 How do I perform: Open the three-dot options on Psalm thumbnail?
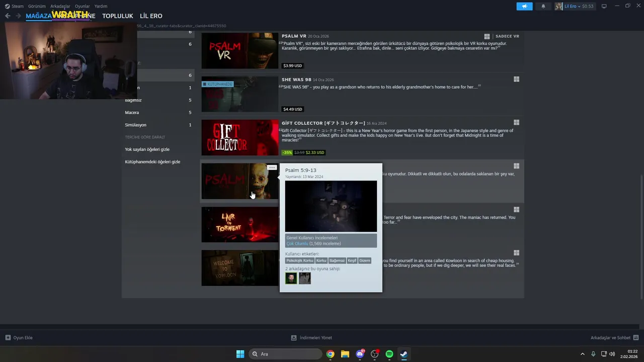click(x=272, y=167)
